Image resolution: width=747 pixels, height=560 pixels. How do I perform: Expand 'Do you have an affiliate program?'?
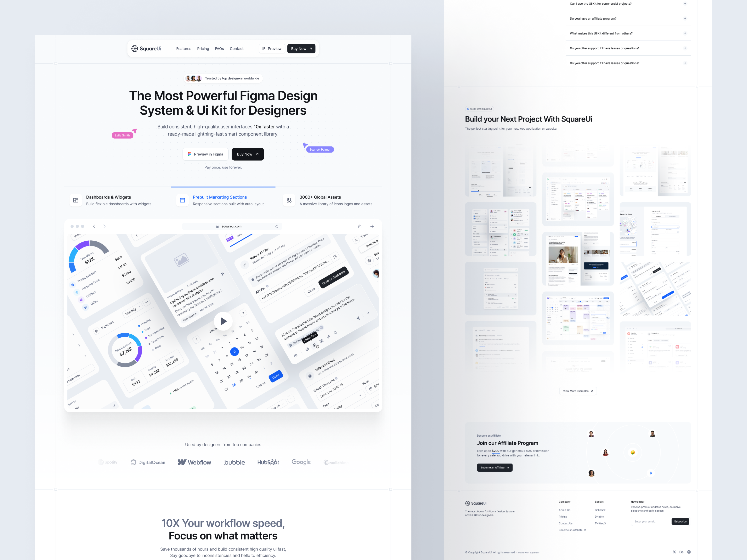685,18
